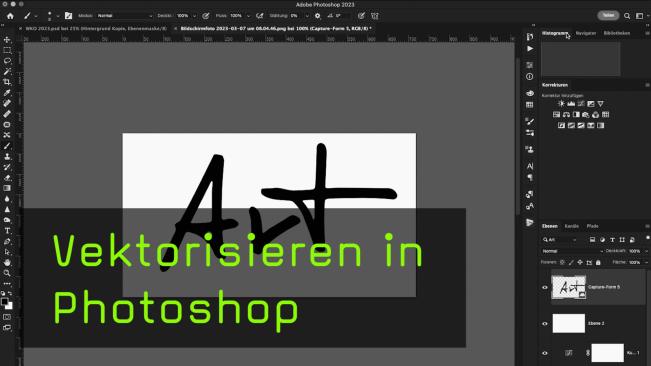Screen dimensions: 651x366
Task: Add a Levels adjustment
Action: pyautogui.click(x=571, y=104)
